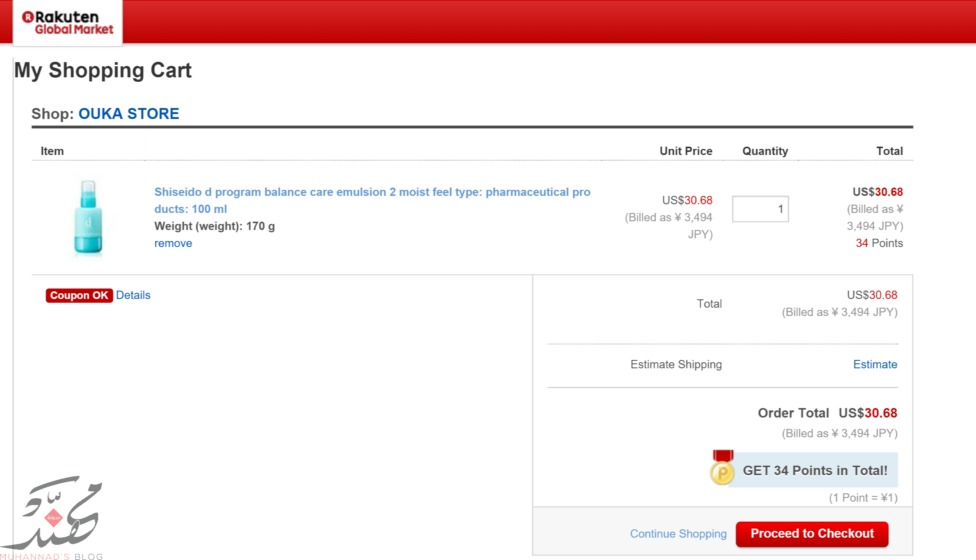Click Continue Shopping link
The image size is (976, 560).
point(678,533)
